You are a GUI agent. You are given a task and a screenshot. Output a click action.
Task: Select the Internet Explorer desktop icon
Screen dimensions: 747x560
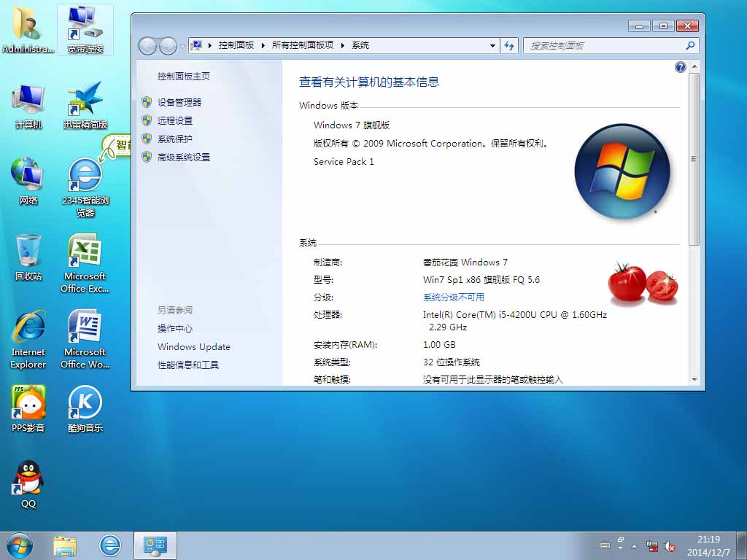point(28,340)
